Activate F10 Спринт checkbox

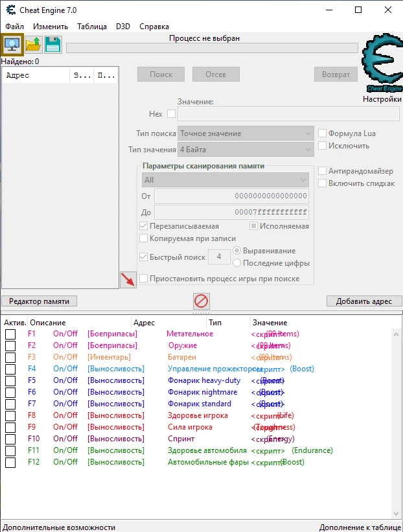10,439
